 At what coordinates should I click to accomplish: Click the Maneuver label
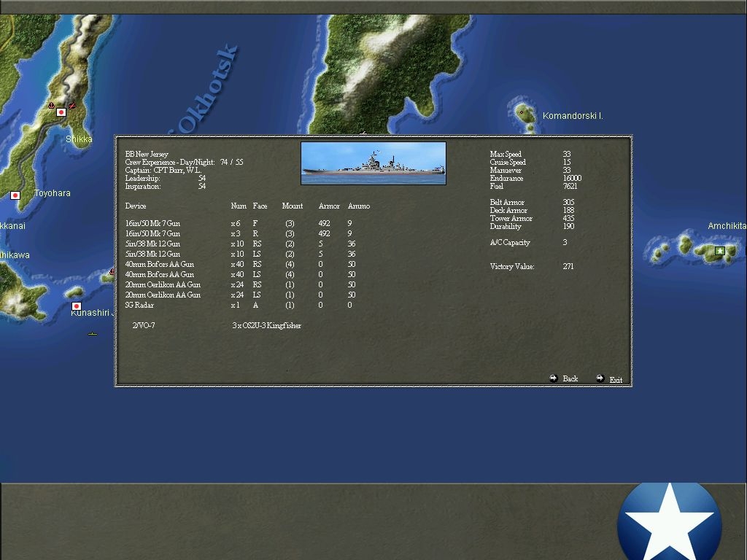coord(506,170)
